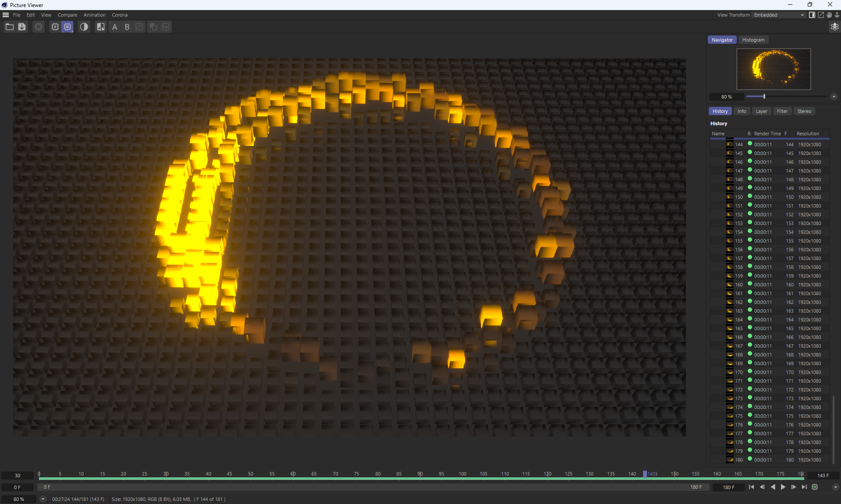The height and width of the screenshot is (504, 841).
Task: Click the clear RAM cache chip icon
Action: click(x=55, y=27)
